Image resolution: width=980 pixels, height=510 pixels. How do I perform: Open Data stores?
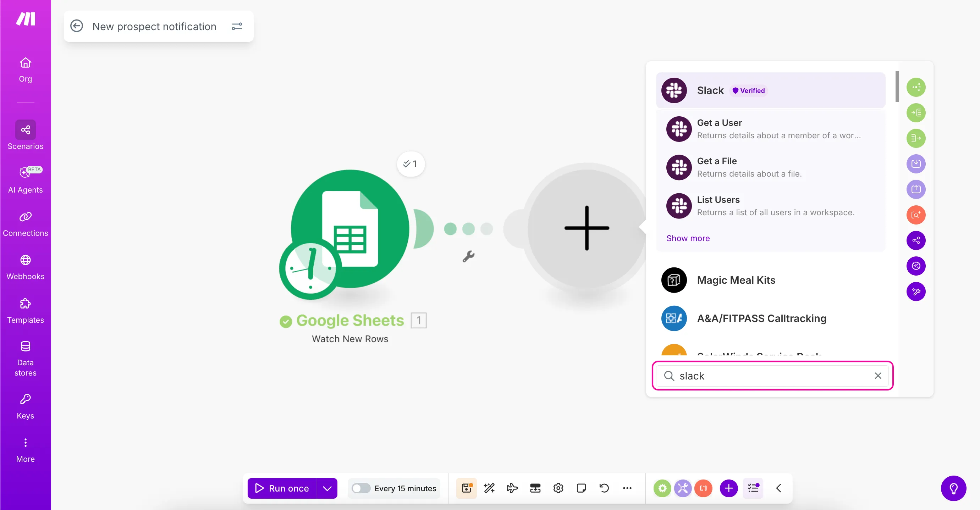click(26, 358)
